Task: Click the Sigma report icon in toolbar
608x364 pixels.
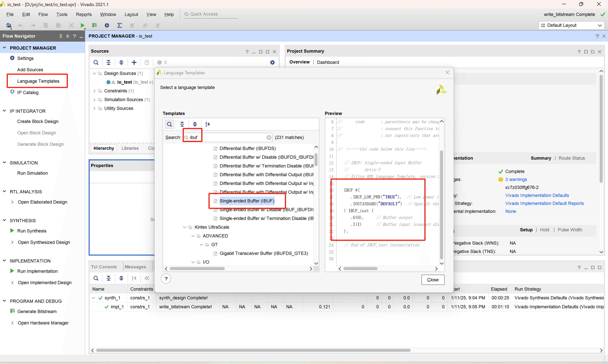Action: pyautogui.click(x=119, y=25)
